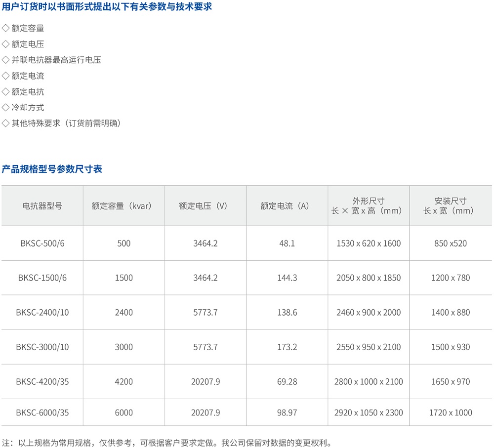Click the diamond bullet beside 并联电抗器最高运行电压

point(5,60)
